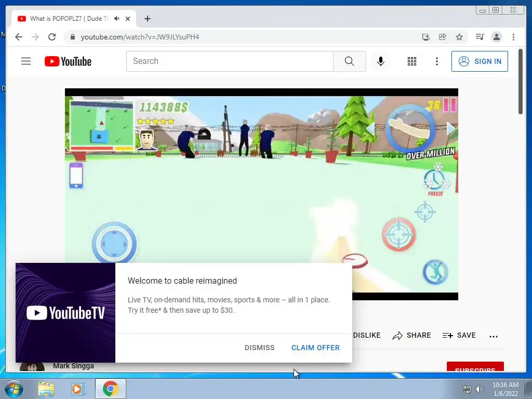
Task: Click the lock icon in the address bar
Action: coord(72,37)
